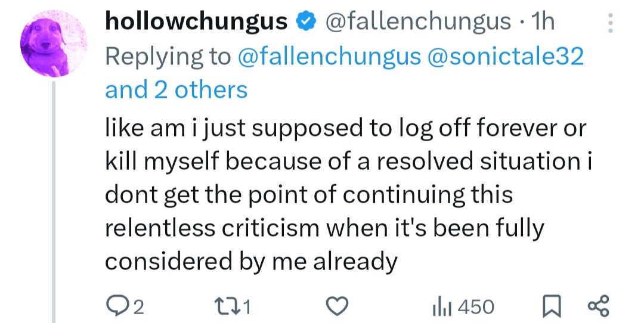Open hollowchungus display name profile
Screen dimensions: 644x323
[x=196, y=22]
